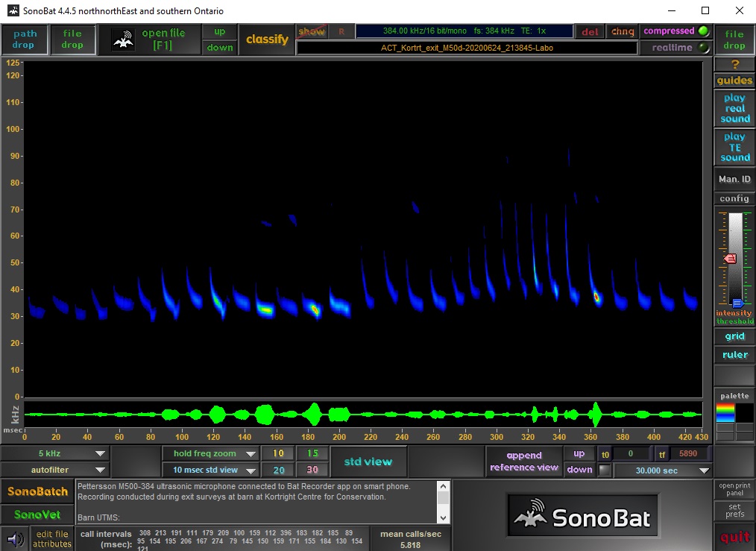
Task: Launch SonoVet
Action: tap(37, 514)
